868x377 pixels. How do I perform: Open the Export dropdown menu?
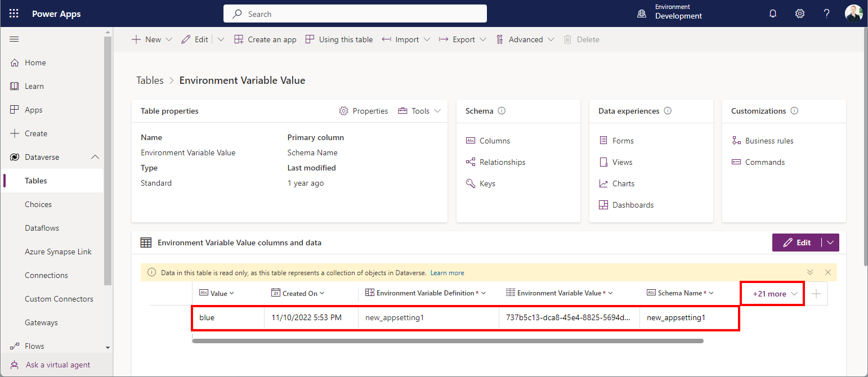(x=464, y=39)
